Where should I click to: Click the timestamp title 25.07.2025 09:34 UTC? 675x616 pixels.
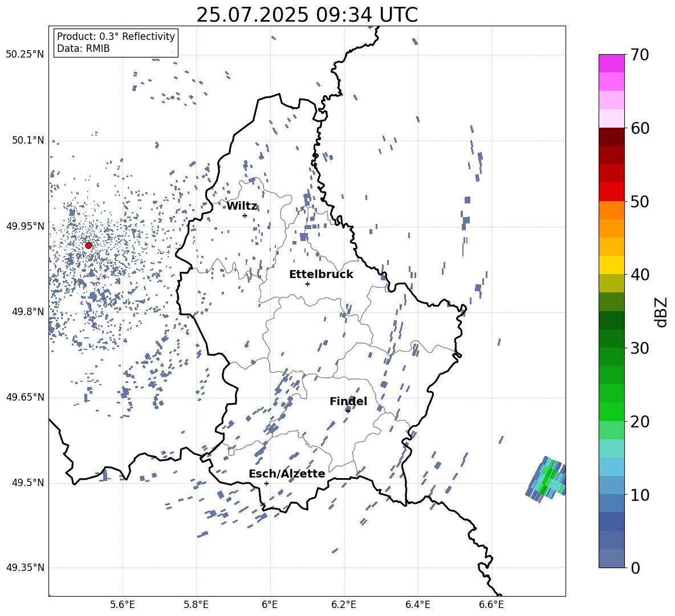point(307,15)
